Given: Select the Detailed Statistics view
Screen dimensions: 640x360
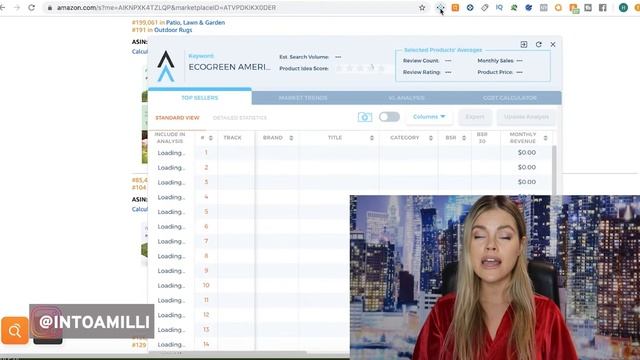Looking at the screenshot, I should coord(240,118).
